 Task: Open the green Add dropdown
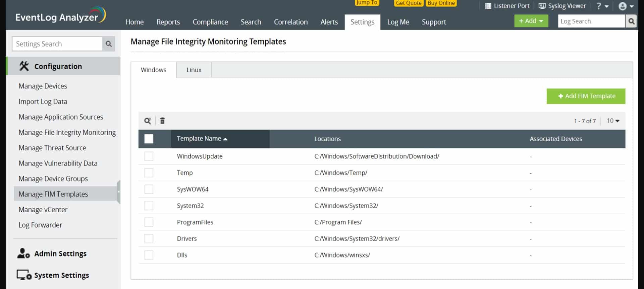[x=531, y=21]
